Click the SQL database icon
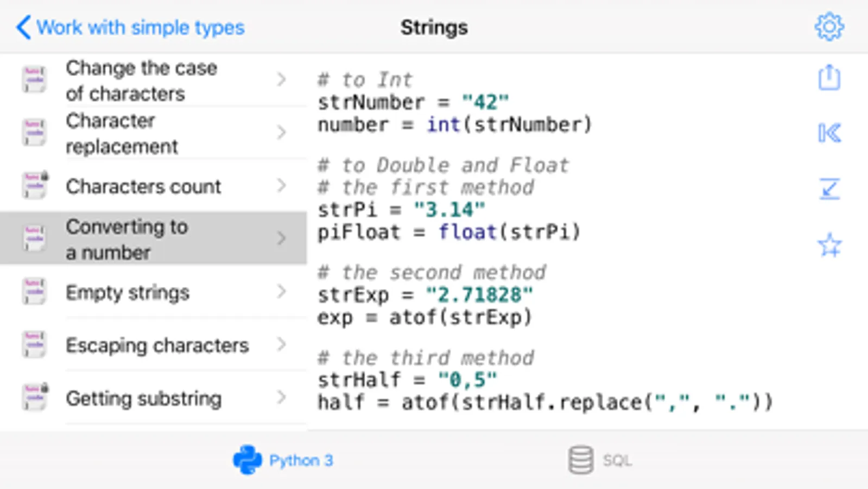Screen dimensions: 868x489 pos(580,460)
